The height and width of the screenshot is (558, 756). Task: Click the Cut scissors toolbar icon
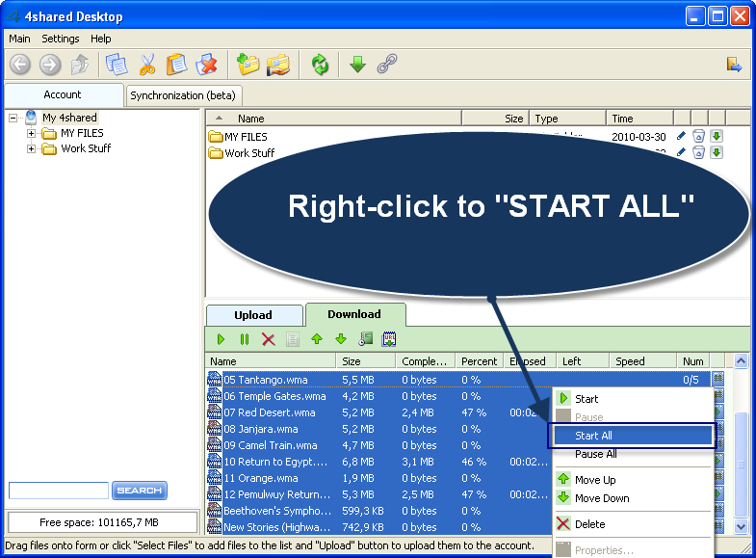tap(147, 65)
